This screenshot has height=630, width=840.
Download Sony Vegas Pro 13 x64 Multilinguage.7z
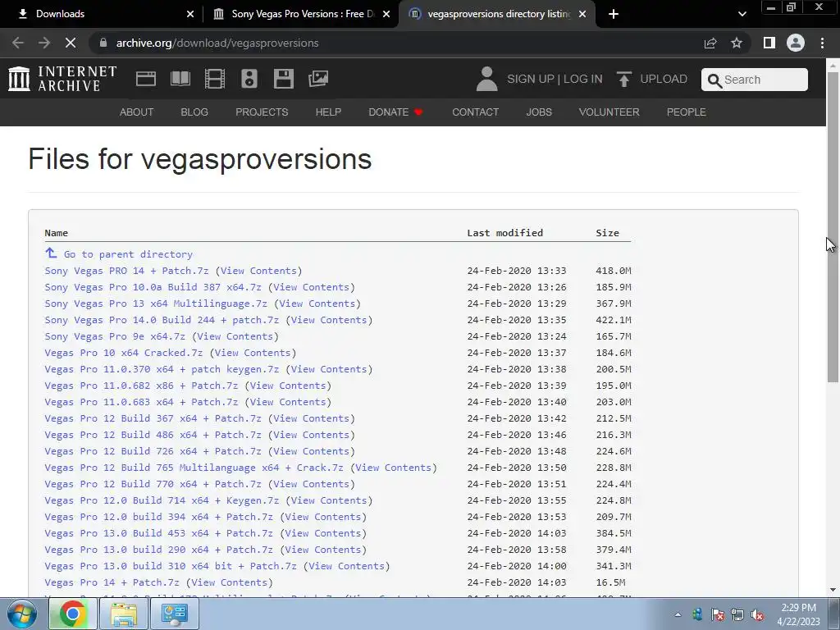[x=156, y=304]
